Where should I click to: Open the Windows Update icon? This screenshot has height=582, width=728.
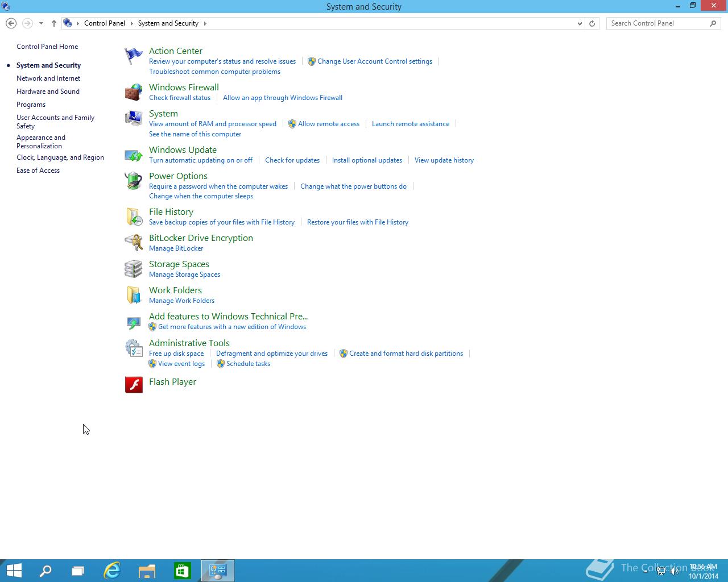(x=134, y=155)
